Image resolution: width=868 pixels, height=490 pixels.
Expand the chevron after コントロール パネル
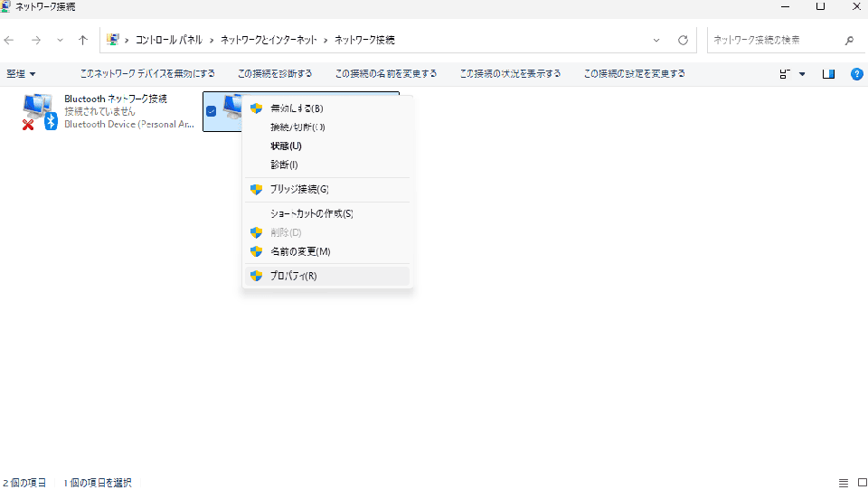click(212, 41)
